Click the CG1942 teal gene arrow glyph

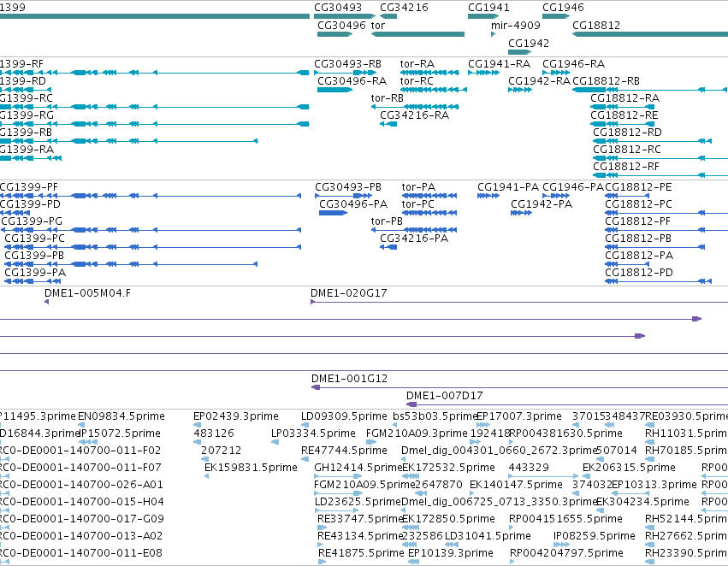[519, 52]
